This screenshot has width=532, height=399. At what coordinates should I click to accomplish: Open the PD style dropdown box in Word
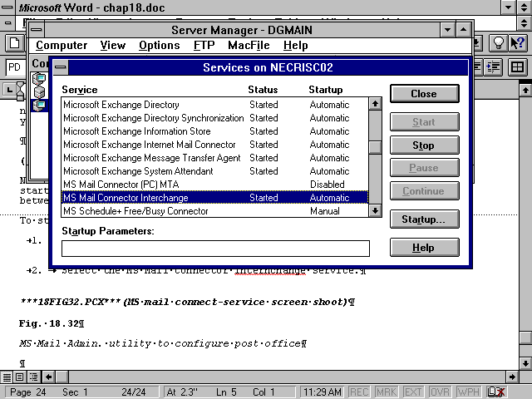16,67
